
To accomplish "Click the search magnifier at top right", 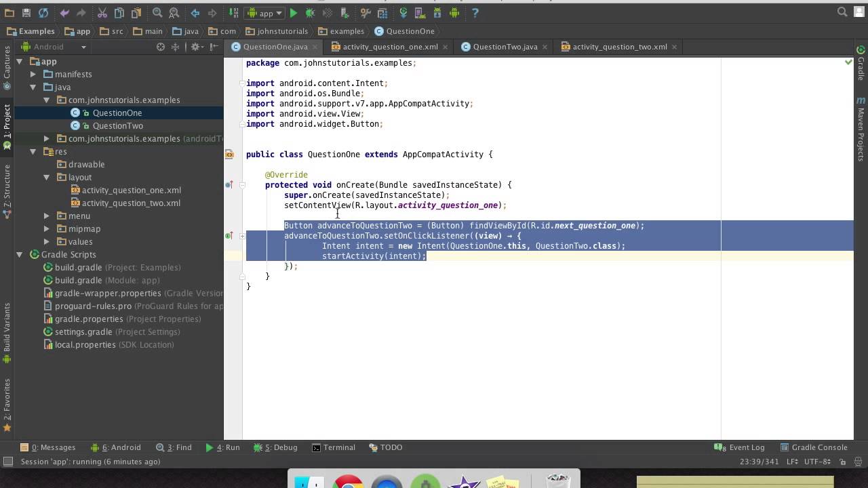I will pos(842,12).
